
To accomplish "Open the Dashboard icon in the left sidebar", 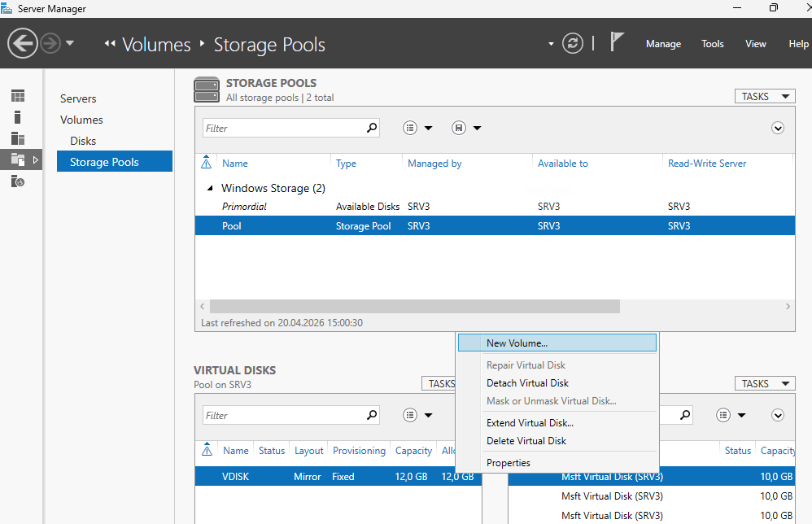I will [x=18, y=96].
